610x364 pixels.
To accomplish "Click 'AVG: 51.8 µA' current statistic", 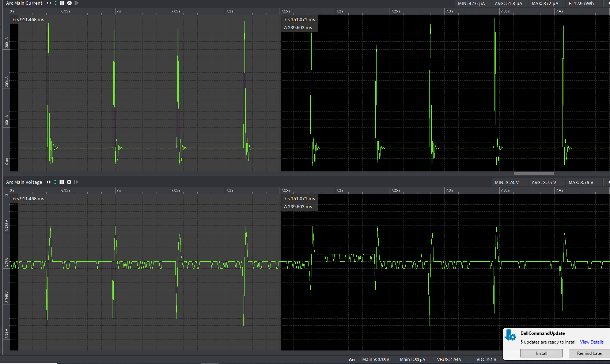I will coord(508,4).
